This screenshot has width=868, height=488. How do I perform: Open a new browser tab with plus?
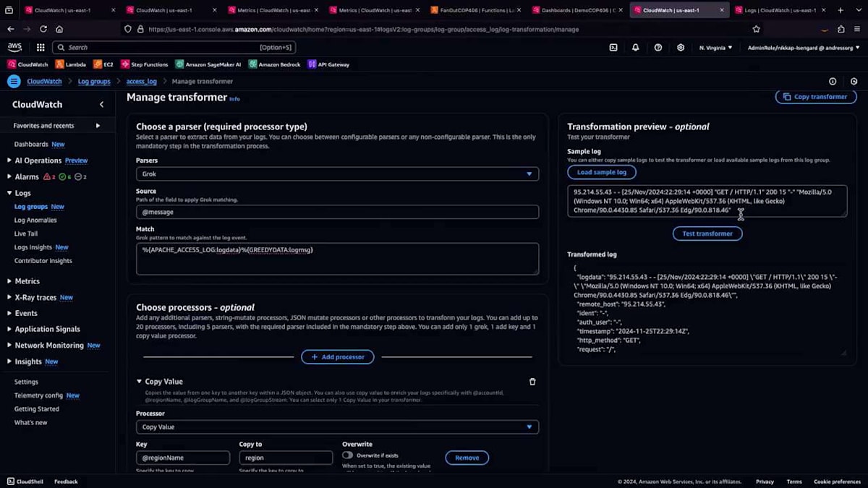[841, 10]
